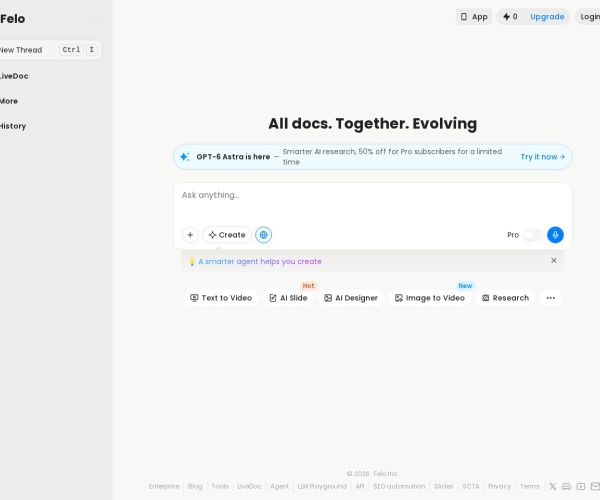
Task: Open the more tools ellipsis button
Action: 551,298
